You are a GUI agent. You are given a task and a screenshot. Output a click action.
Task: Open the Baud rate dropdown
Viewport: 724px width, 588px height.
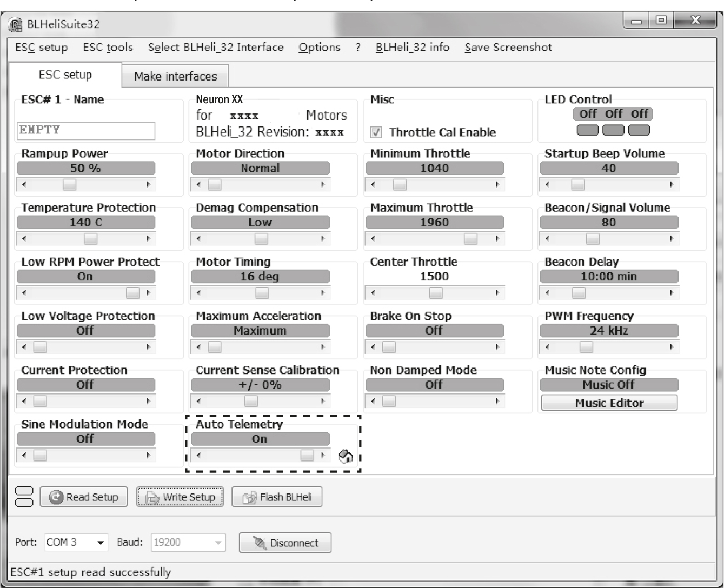218,543
